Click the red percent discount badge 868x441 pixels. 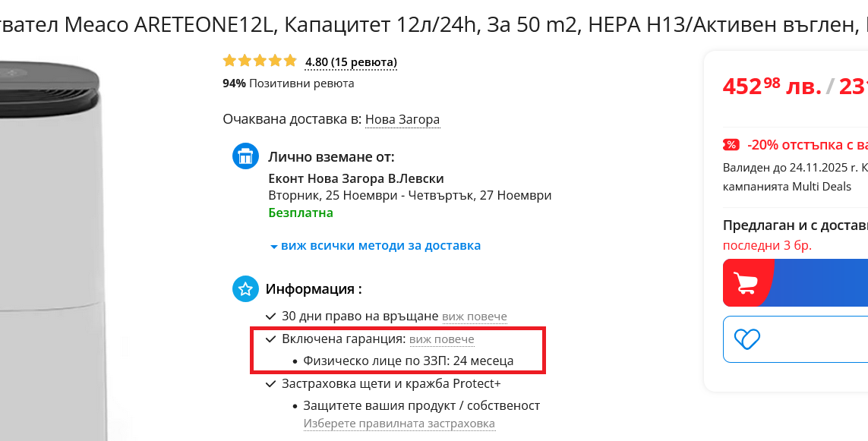click(x=731, y=145)
